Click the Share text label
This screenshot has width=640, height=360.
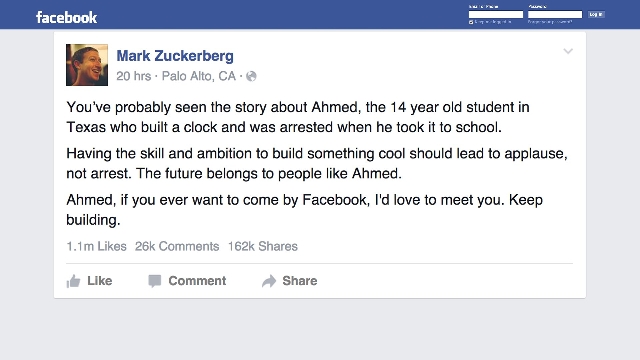coord(300,281)
